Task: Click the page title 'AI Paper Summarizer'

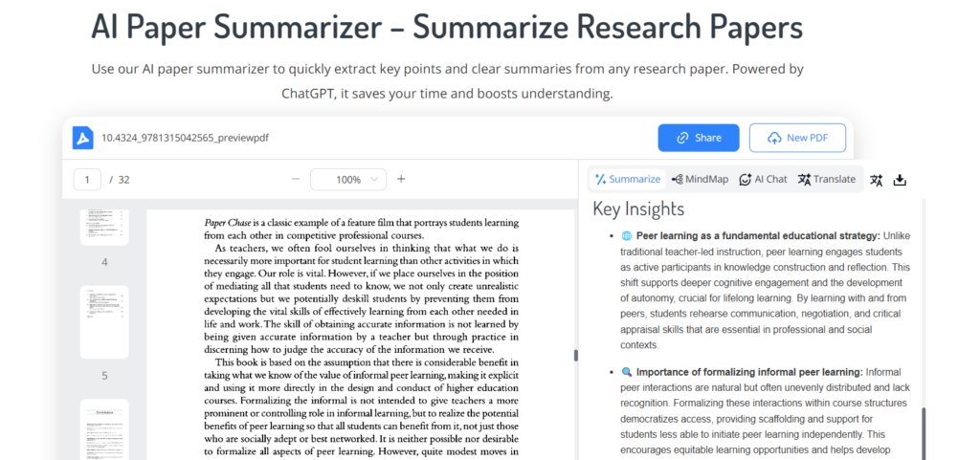Action: 236,27
